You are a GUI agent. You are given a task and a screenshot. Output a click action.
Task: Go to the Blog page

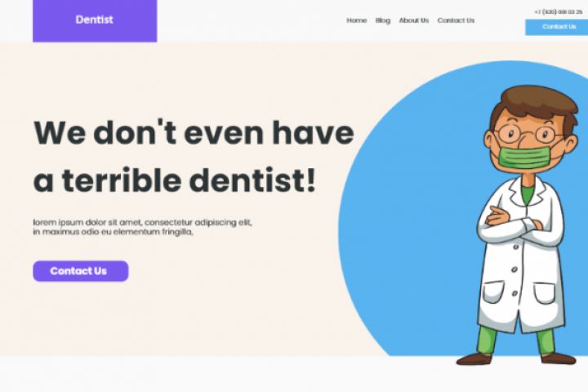click(383, 20)
